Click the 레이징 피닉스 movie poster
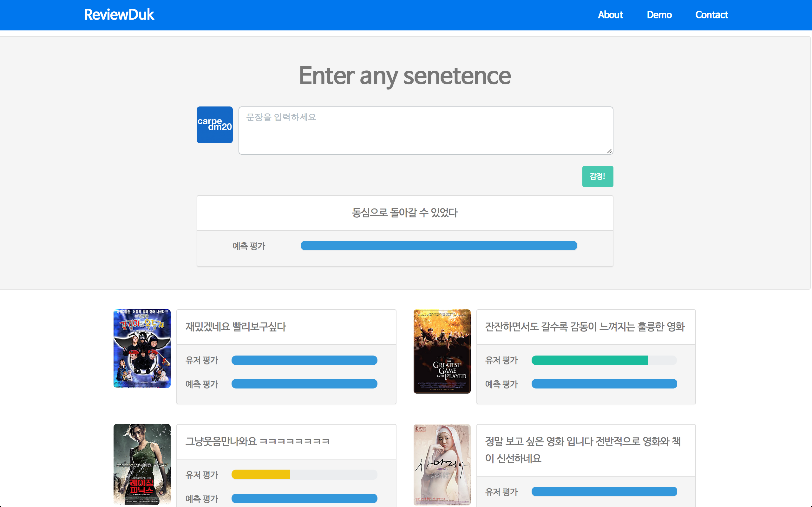The height and width of the screenshot is (507, 812). 142,465
